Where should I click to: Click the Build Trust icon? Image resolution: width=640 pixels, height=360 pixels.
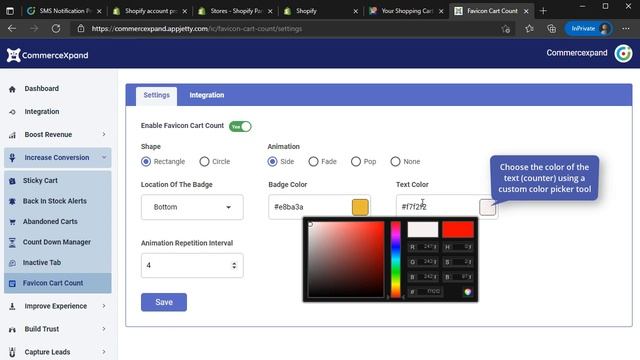click(x=12, y=329)
